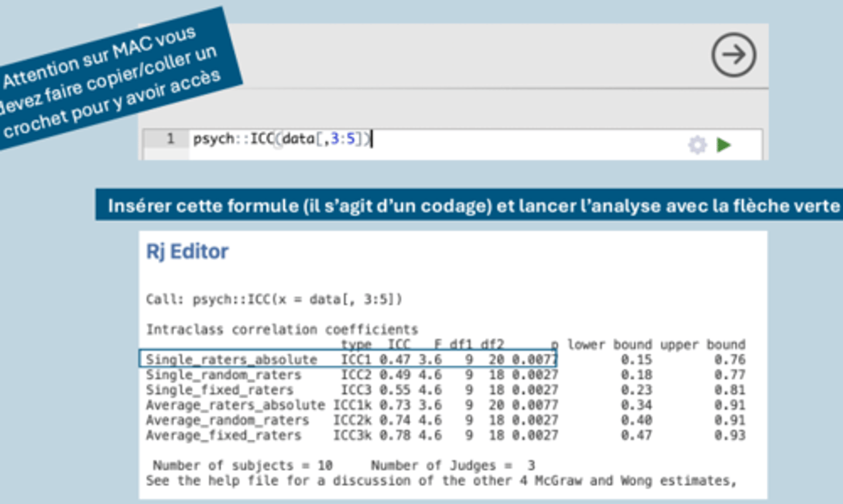
Task: Click the Intraclass correlation coefficients heading
Action: (282, 330)
